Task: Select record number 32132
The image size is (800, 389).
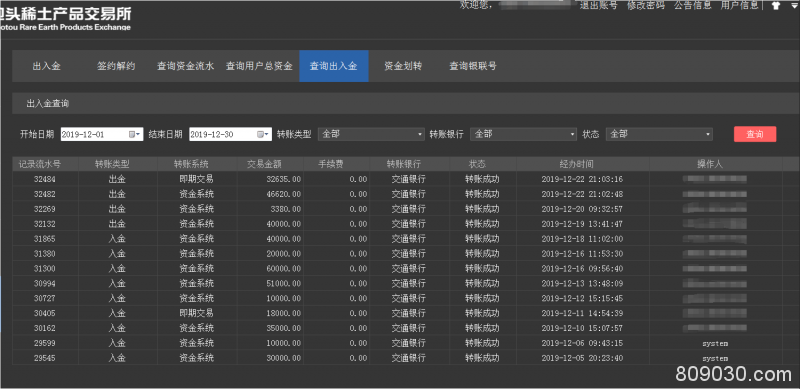Action: (45, 224)
